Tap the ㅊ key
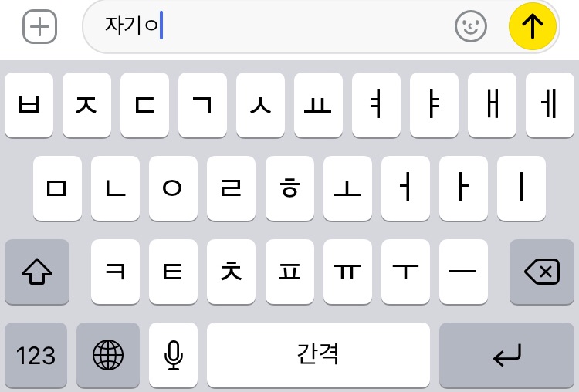Image resolution: width=579 pixels, height=392 pixels. click(231, 272)
